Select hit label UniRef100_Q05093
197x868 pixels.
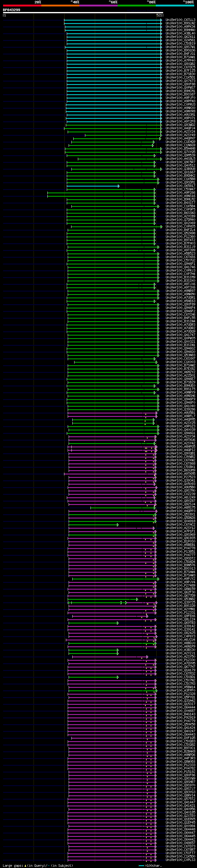[180, 484]
